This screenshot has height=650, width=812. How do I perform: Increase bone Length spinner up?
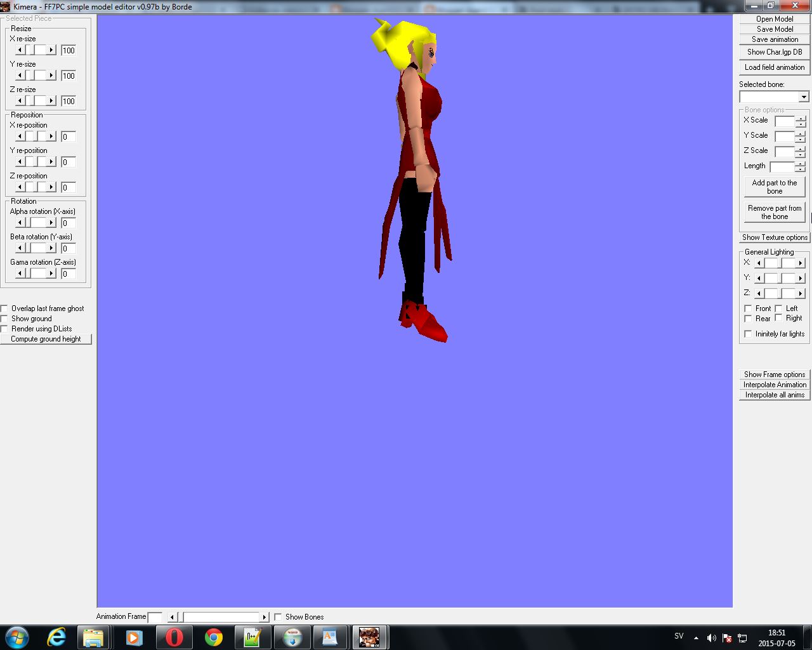click(x=801, y=164)
